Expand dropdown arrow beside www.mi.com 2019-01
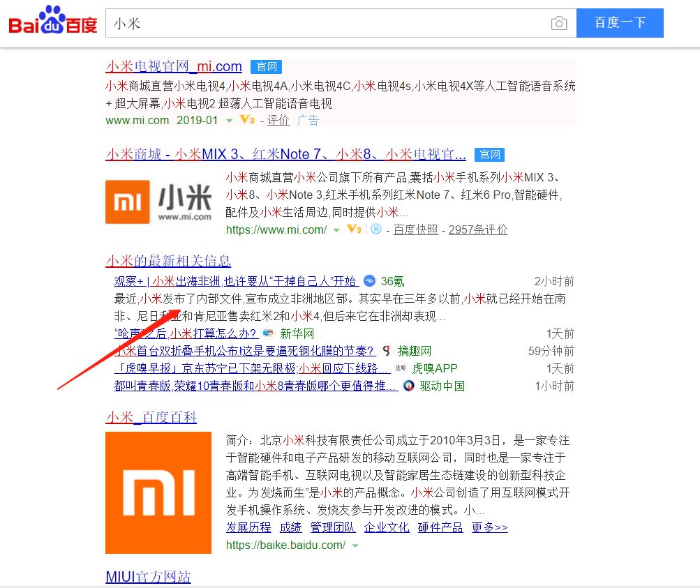 [x=229, y=121]
